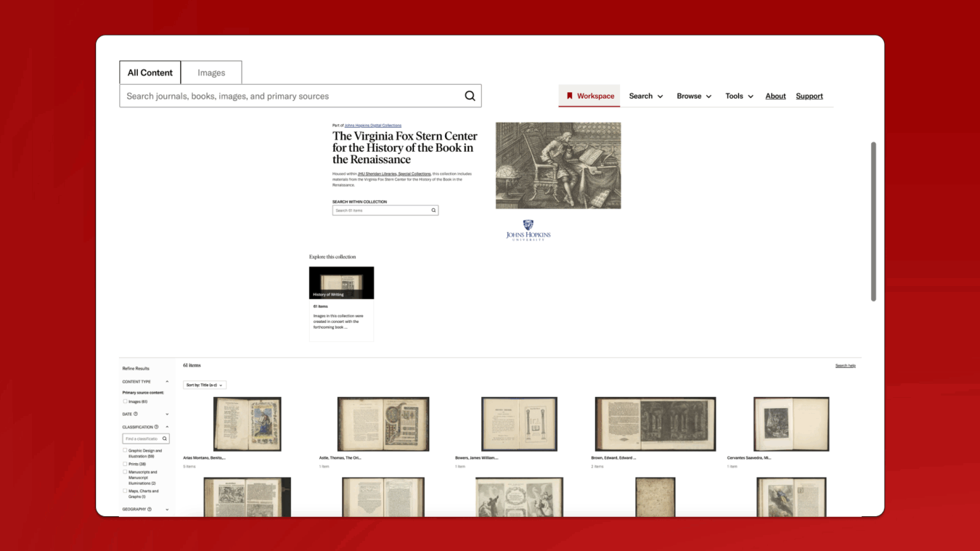Screen dimensions: 980x551
Task: Switch to the Images tab
Action: 211,72
